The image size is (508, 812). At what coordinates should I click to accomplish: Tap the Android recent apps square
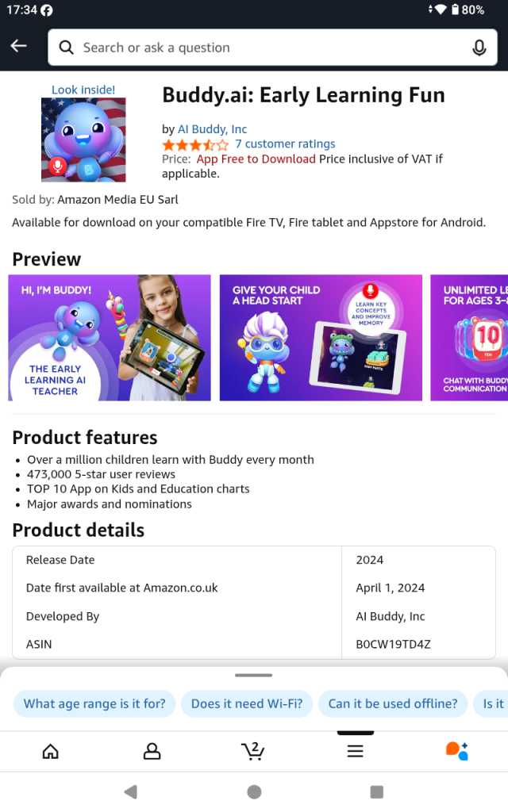pyautogui.click(x=377, y=792)
